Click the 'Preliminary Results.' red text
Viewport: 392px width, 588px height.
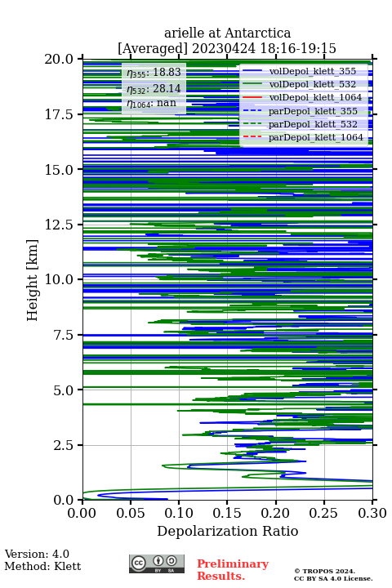pos(233,569)
